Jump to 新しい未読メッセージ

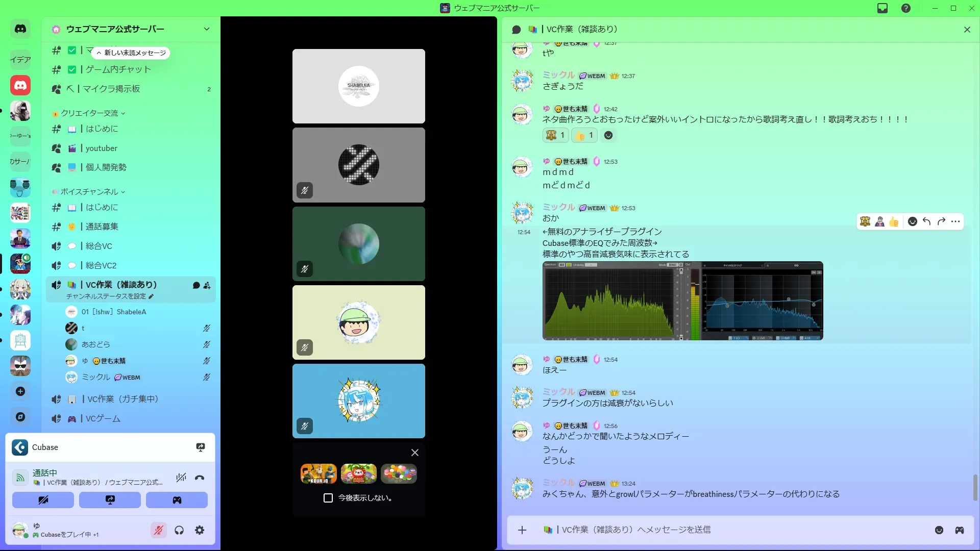click(x=131, y=53)
